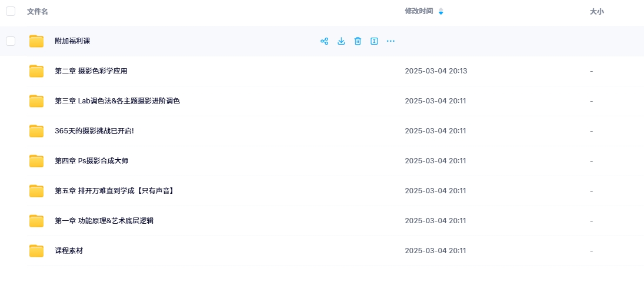Click the 修改时间 column header text
The image size is (644, 289).
(419, 11)
